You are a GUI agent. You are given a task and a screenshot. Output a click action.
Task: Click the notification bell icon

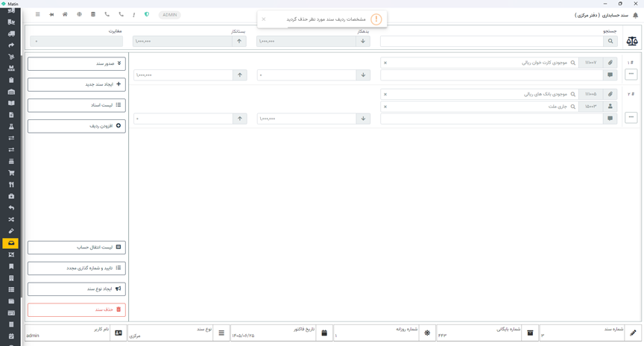click(635, 15)
